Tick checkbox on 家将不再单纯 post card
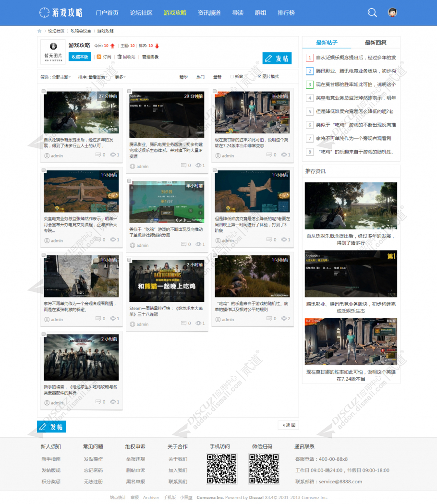This screenshot has height=504, width=437. (x=44, y=255)
